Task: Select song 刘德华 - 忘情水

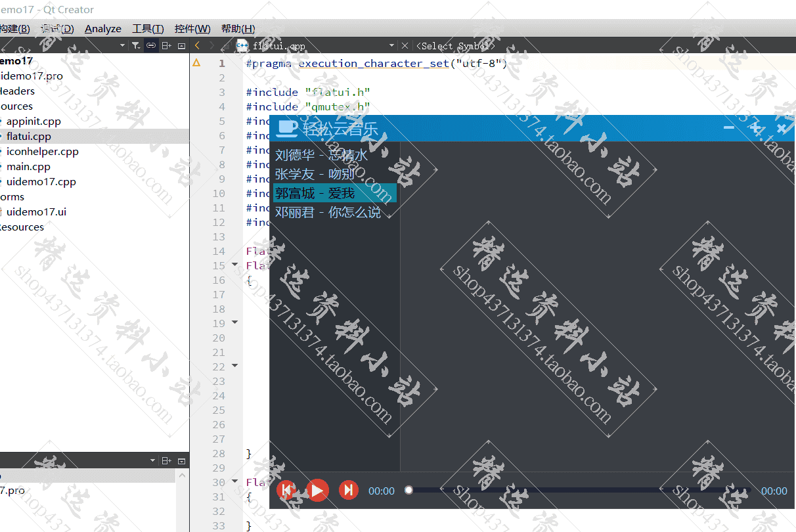Action: click(335, 155)
